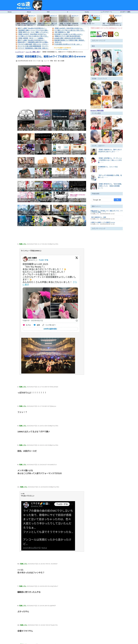
Task: Click the tweet info circle icon
Action: point(77,320)
